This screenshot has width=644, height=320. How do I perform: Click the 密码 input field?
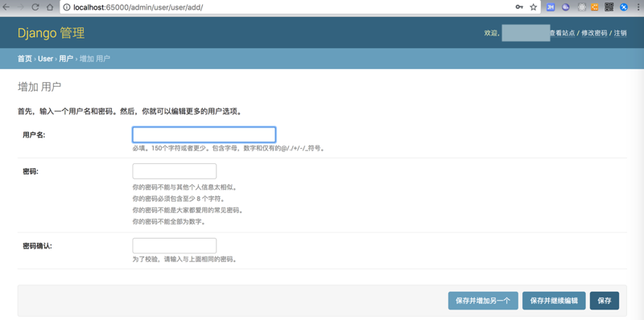click(x=174, y=171)
